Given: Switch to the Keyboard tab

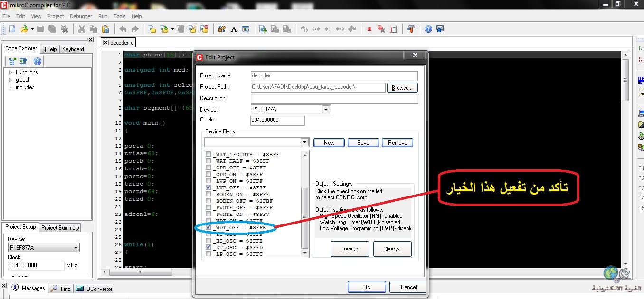Looking at the screenshot, I should [x=73, y=49].
